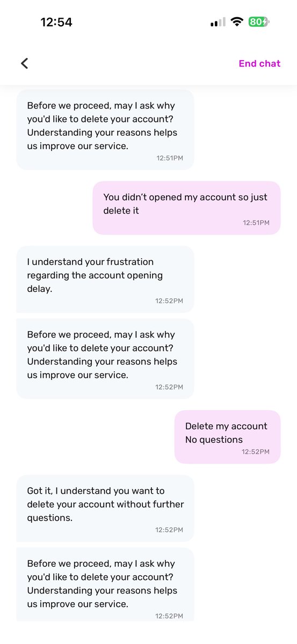The height and width of the screenshot is (644, 297).
Task: Tap the last "Before we proceed" message at the bottom
Action: 105,584
